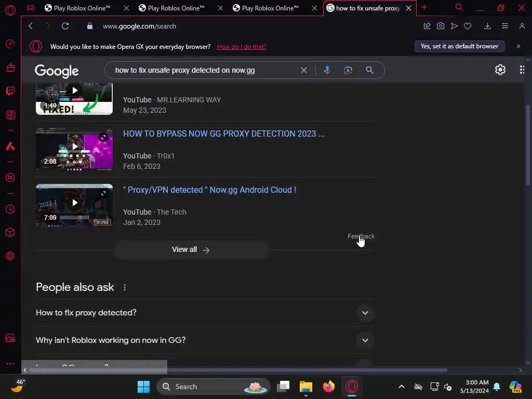Viewport: 532px width, 399px height.
Task: Play the 2:08 video thumbnail
Action: [74, 149]
